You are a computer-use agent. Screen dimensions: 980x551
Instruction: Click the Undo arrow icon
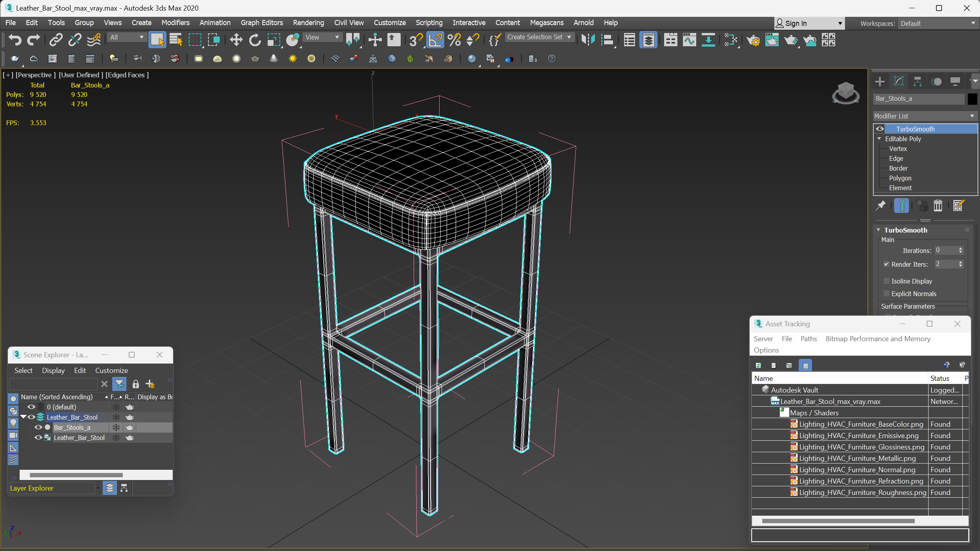click(x=15, y=40)
